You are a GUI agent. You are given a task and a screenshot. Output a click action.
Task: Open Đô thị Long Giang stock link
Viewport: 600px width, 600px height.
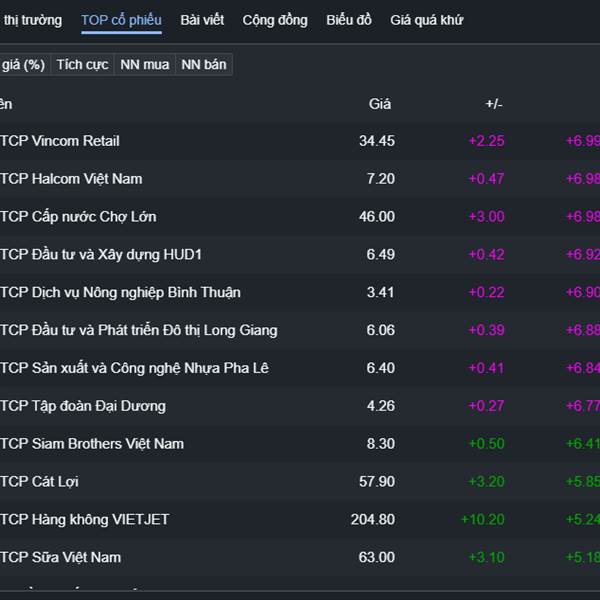139,330
